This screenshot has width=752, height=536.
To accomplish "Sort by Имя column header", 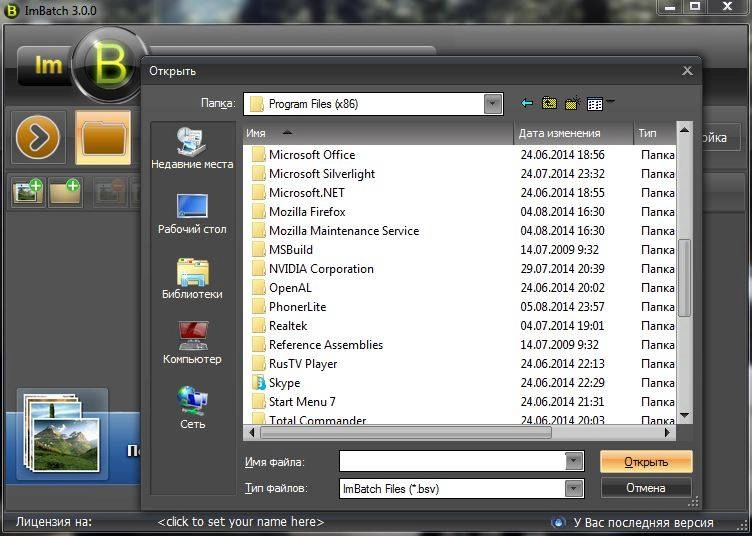I will click(378, 133).
